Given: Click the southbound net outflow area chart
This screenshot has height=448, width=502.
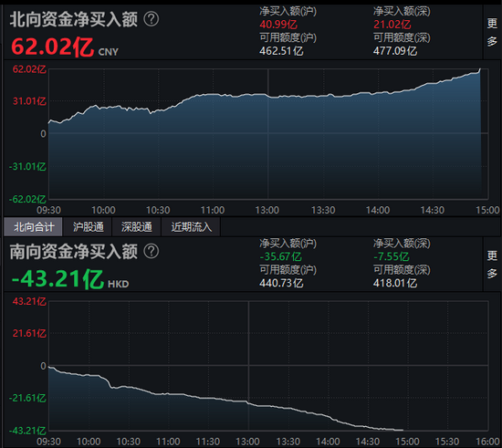Looking at the screenshot, I should 268,366.
